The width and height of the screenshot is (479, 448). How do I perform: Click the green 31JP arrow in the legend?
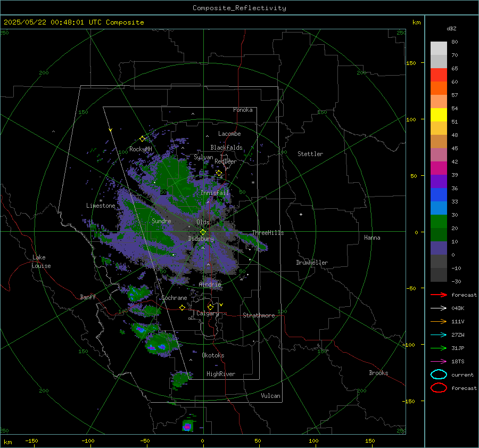pos(439,348)
